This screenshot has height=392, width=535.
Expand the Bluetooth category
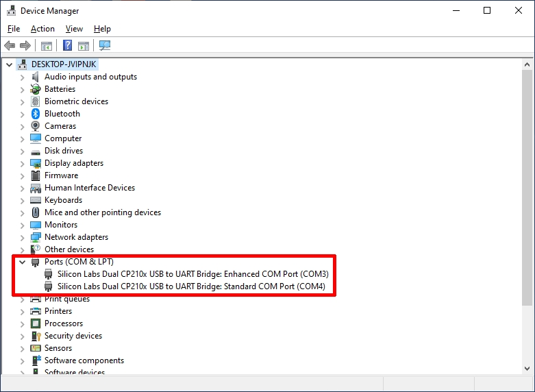22,114
